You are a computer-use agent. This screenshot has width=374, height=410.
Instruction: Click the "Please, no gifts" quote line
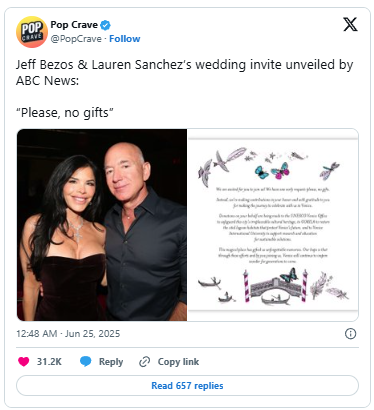coord(65,113)
